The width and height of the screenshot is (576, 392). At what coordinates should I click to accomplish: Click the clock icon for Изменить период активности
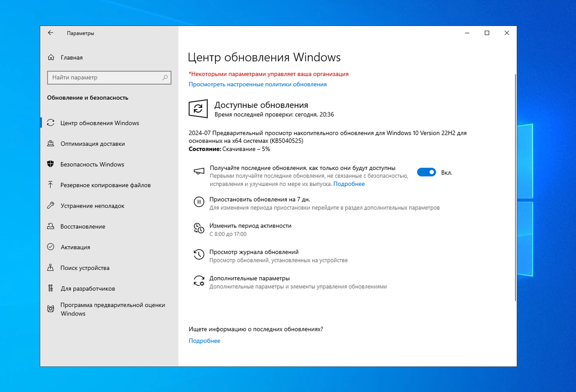pos(199,228)
